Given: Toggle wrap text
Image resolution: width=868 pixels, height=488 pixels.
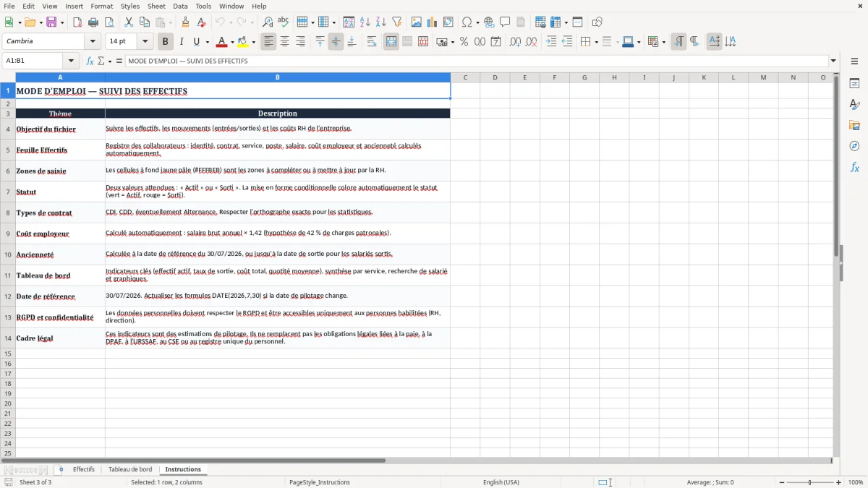Looking at the screenshot, I should point(372,42).
